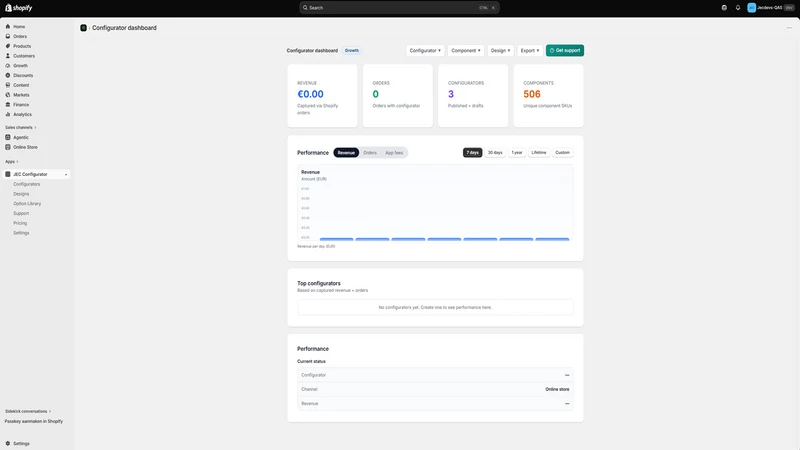Screen dimensions: 800x450
Task: Click the 'Revenue per day (EUR)' caption
Action: (316, 246)
